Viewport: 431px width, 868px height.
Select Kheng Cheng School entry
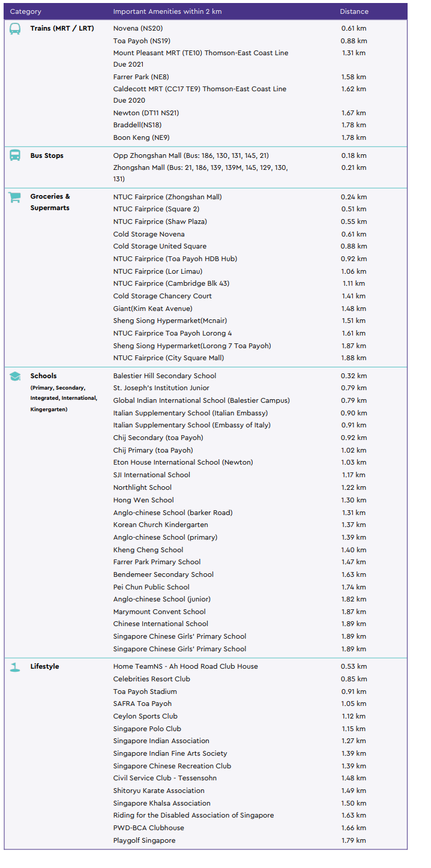(148, 550)
